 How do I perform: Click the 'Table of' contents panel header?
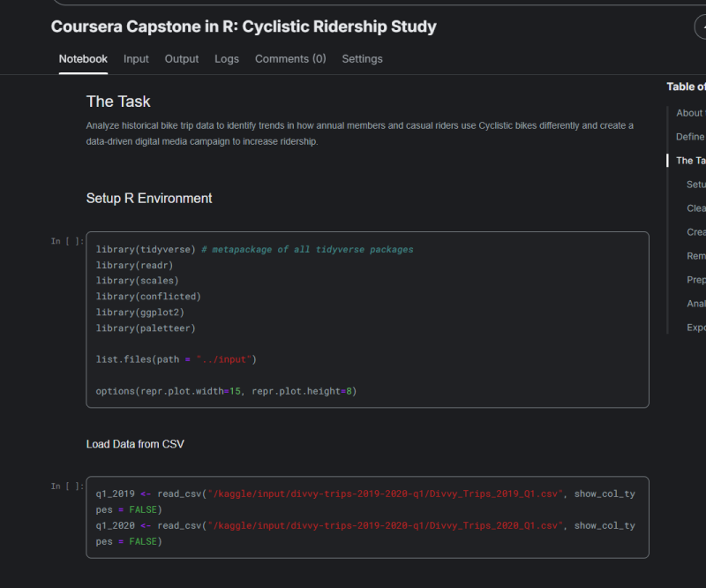(687, 87)
